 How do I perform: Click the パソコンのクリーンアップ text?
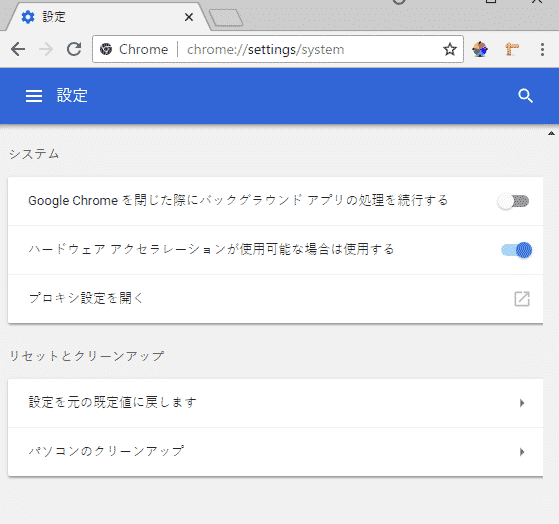point(106,451)
